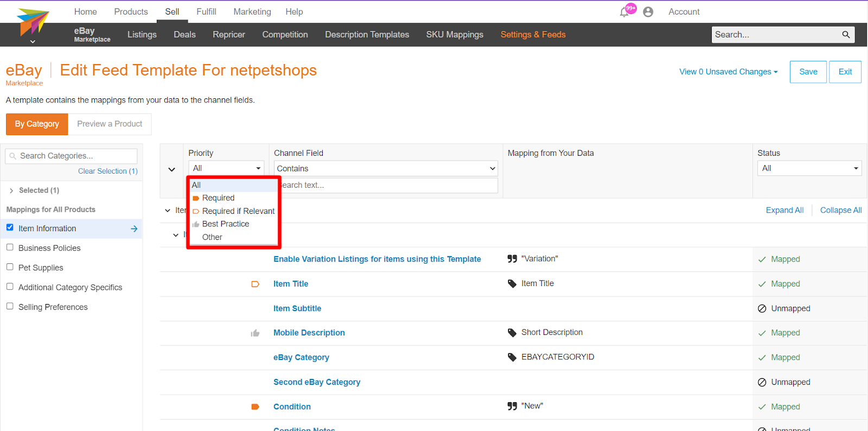Open the notifications bell
868x431 pixels.
(624, 12)
